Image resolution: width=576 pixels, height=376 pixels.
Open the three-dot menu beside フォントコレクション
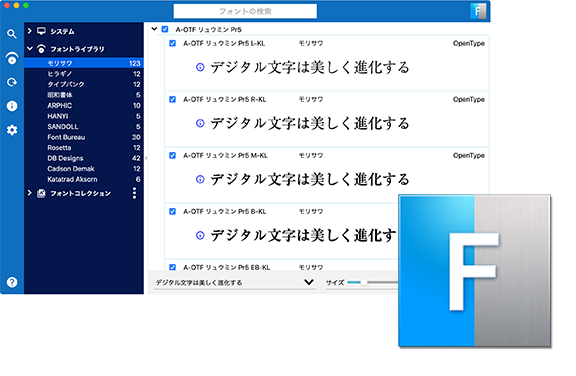coord(134,193)
